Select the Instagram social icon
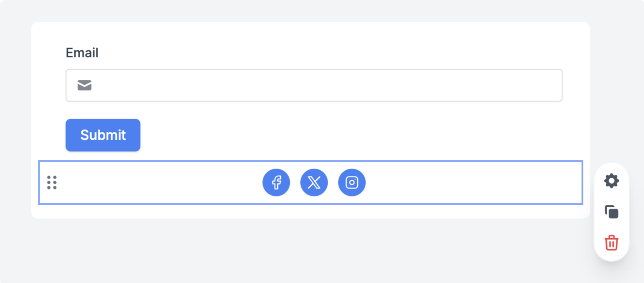This screenshot has height=283, width=644. [352, 182]
